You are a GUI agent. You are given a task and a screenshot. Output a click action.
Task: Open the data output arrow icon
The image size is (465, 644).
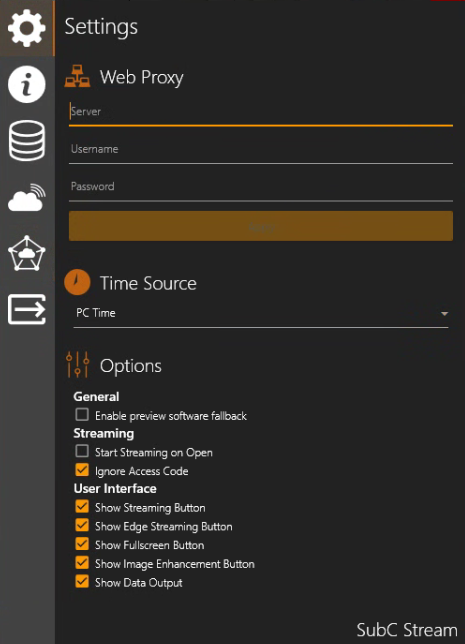coord(27,309)
